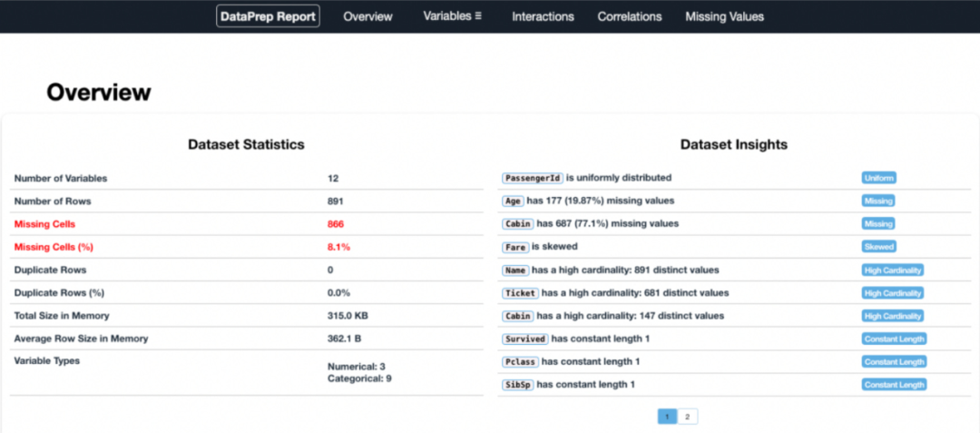Click the red Missing Cells value 866
The width and height of the screenshot is (980, 433).
[336, 223]
